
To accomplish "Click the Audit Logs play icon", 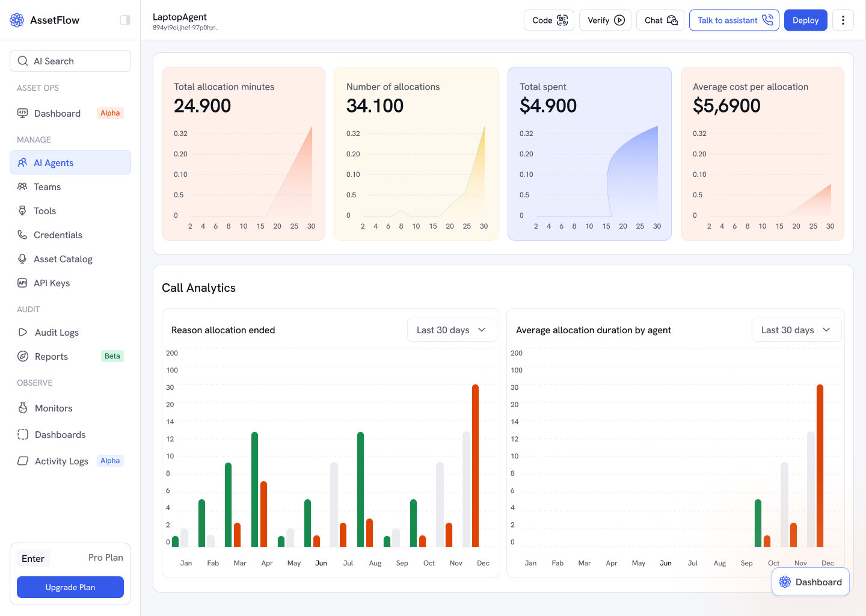I will coord(23,332).
